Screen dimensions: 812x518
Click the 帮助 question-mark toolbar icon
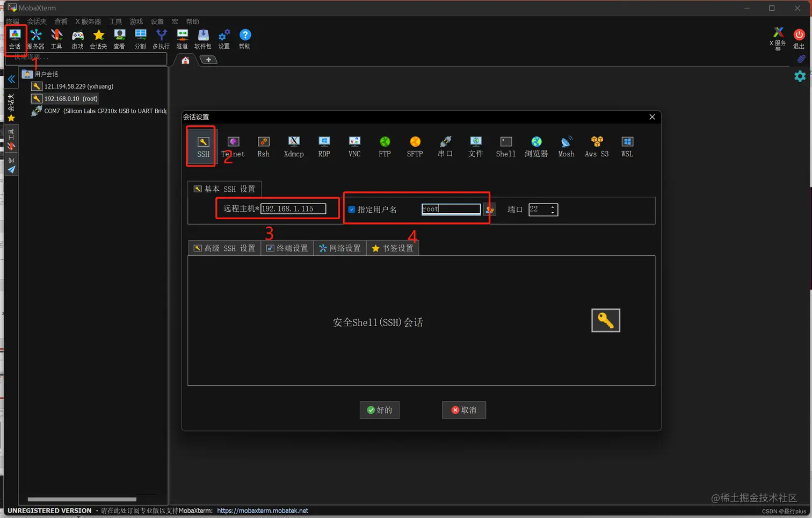coord(245,39)
